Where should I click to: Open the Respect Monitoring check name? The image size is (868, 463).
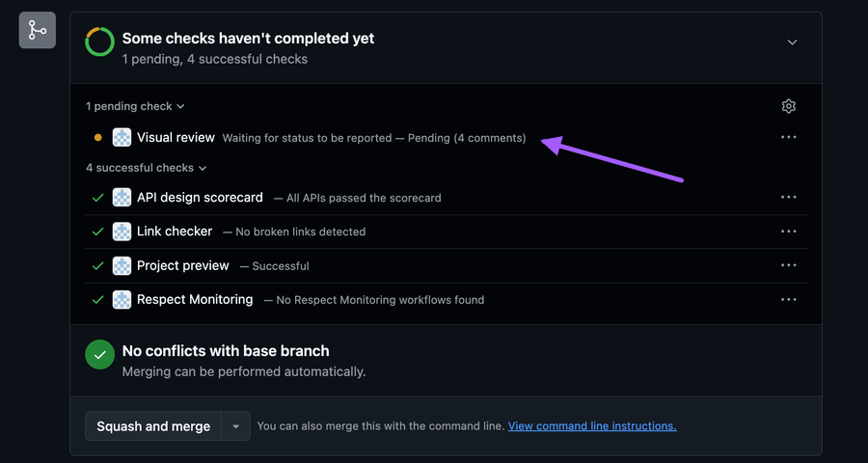click(195, 300)
